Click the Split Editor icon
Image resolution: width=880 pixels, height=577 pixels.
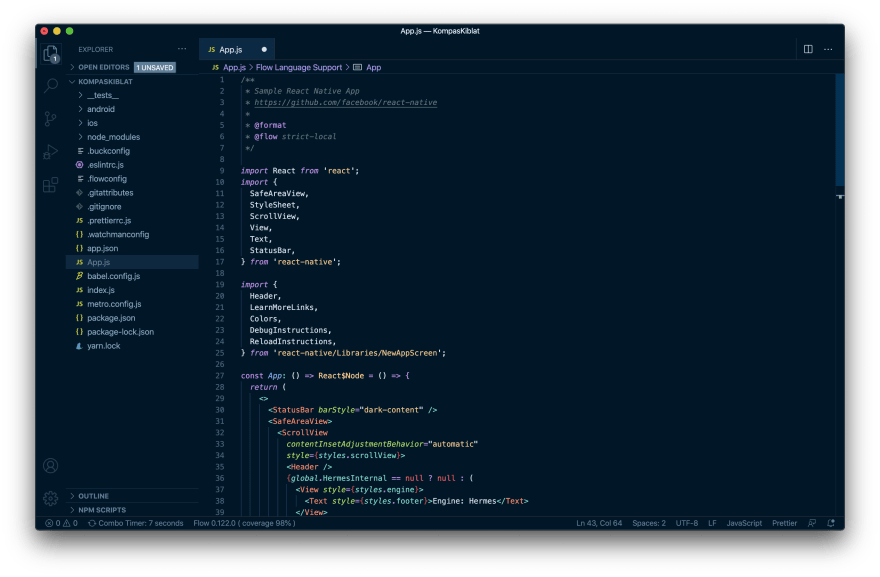point(808,49)
